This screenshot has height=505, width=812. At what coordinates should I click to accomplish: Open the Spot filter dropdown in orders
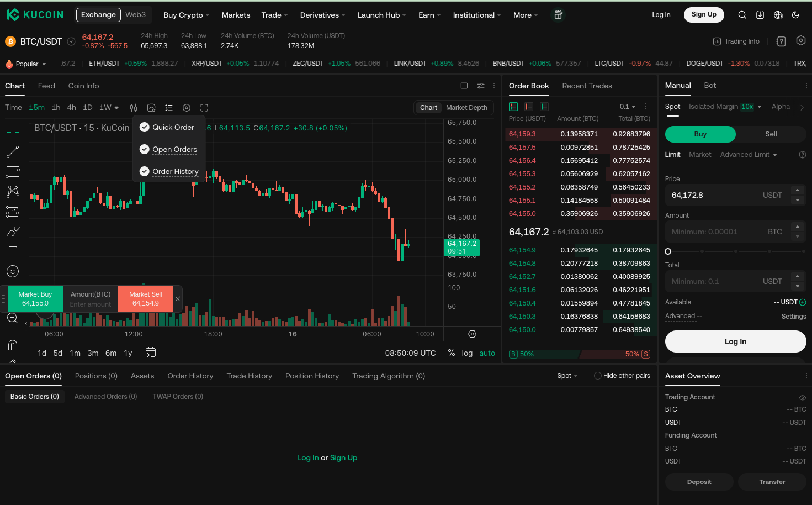(x=567, y=376)
